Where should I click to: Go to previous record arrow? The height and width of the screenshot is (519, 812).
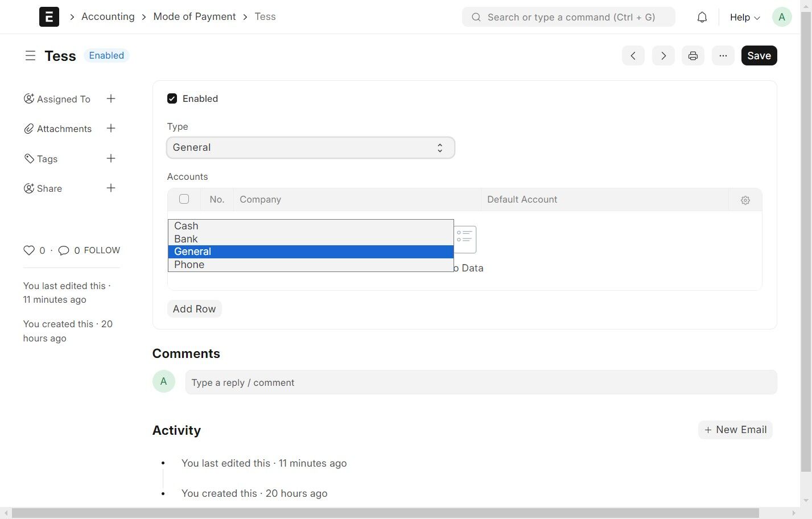click(633, 56)
